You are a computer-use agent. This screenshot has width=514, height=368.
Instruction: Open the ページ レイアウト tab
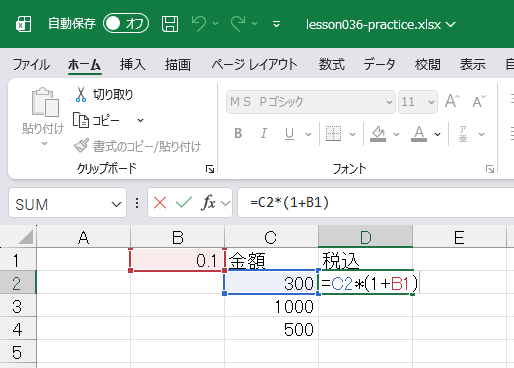point(254,64)
